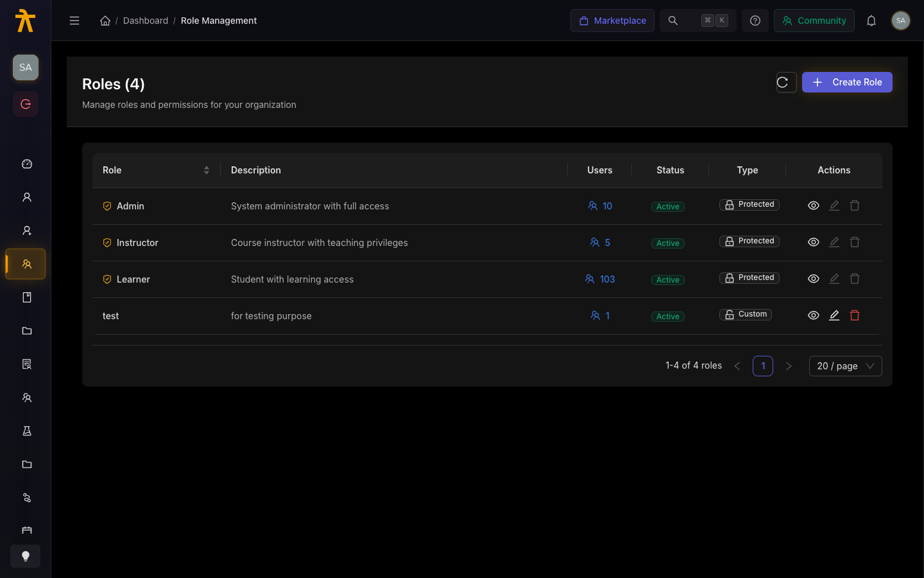Go to home via breadcrumb house icon

(x=105, y=21)
